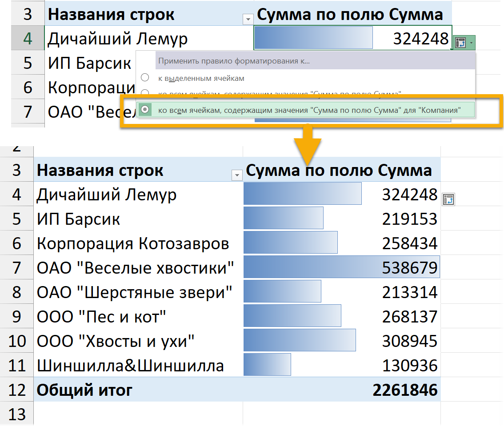Click value cell 258434

coord(342,243)
